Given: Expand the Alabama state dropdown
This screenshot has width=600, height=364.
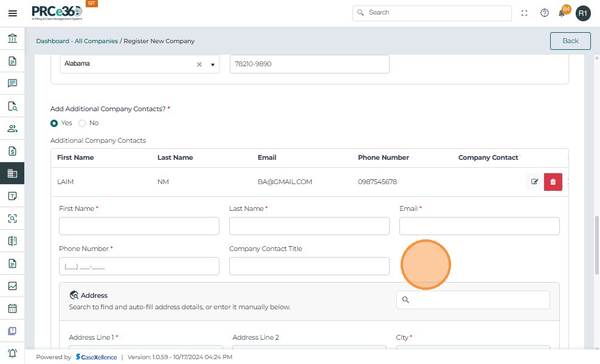Looking at the screenshot, I should click(x=213, y=64).
